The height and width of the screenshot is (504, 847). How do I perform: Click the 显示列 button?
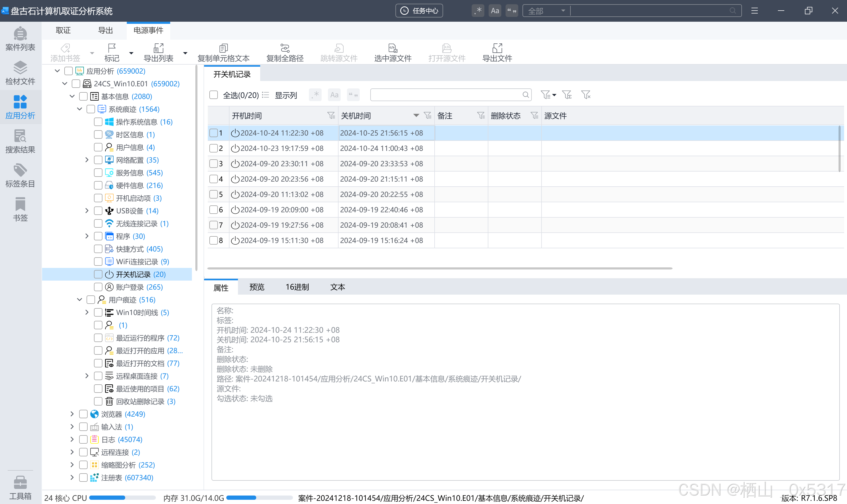pyautogui.click(x=286, y=95)
